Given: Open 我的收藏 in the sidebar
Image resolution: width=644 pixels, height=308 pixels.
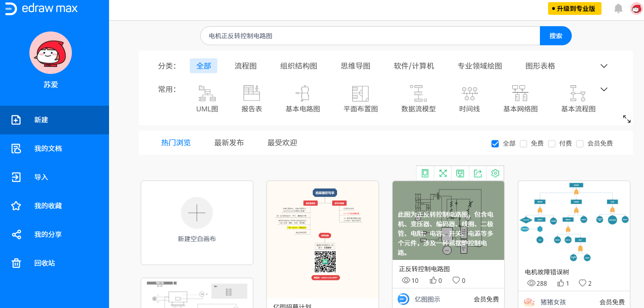Looking at the screenshot, I should pos(55,206).
